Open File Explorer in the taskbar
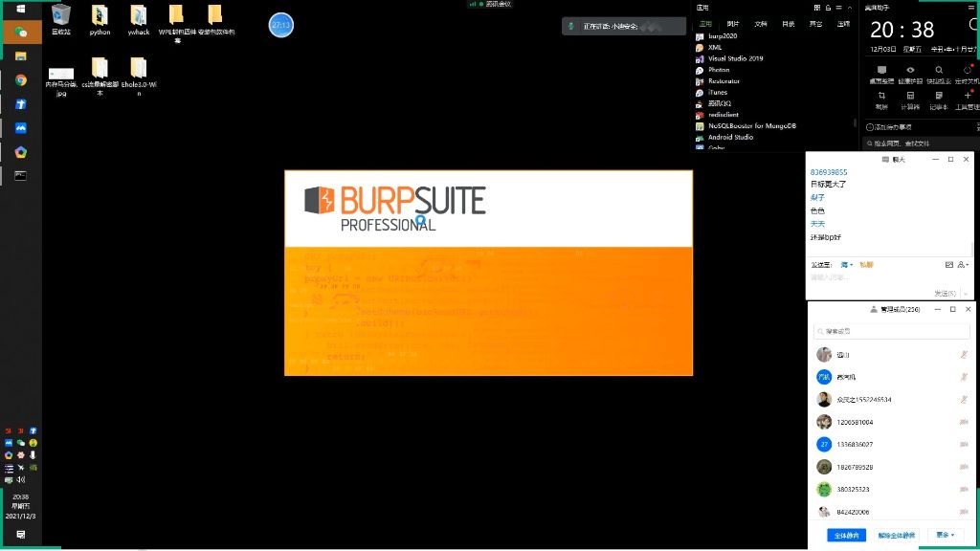This screenshot has height=551, width=980. (x=21, y=56)
